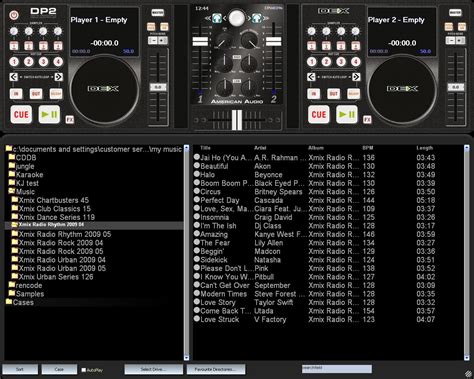Open FX panel on Player 2
Viewport: 474px width, 379px height.
(367, 120)
